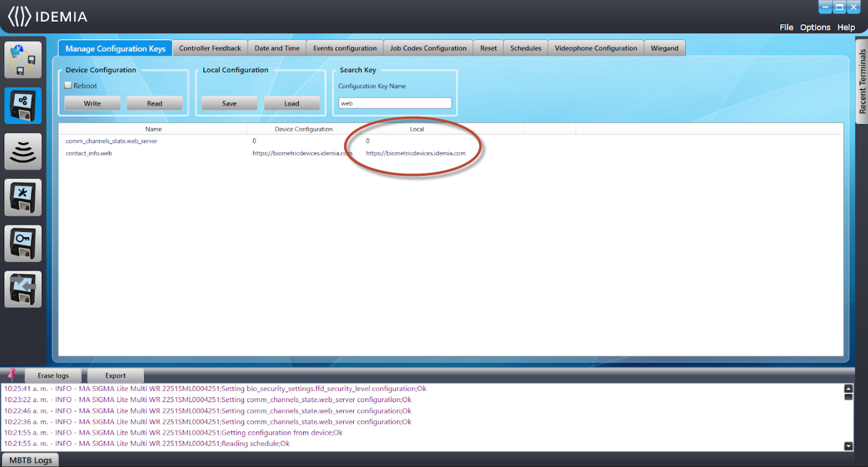Open the network terminals sidebar icon
868x467 pixels.
pyautogui.click(x=23, y=60)
